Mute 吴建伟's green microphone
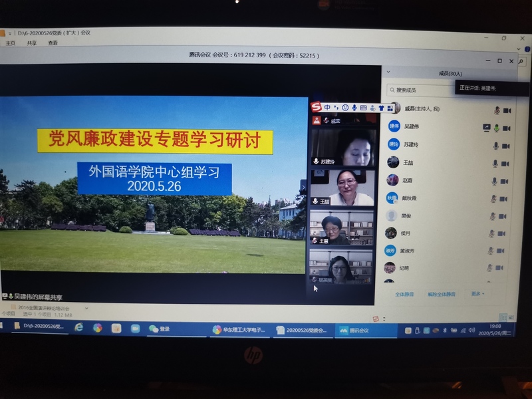This screenshot has height=399, width=532. pyautogui.click(x=496, y=128)
